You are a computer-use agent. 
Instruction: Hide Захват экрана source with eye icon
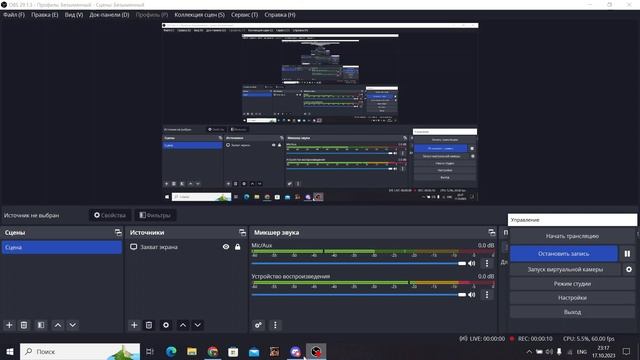(x=226, y=247)
